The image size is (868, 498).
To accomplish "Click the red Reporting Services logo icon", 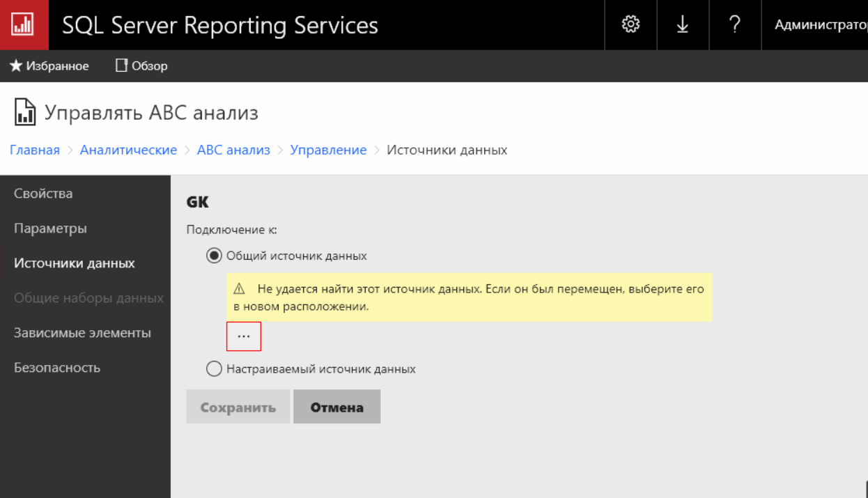I will [24, 25].
